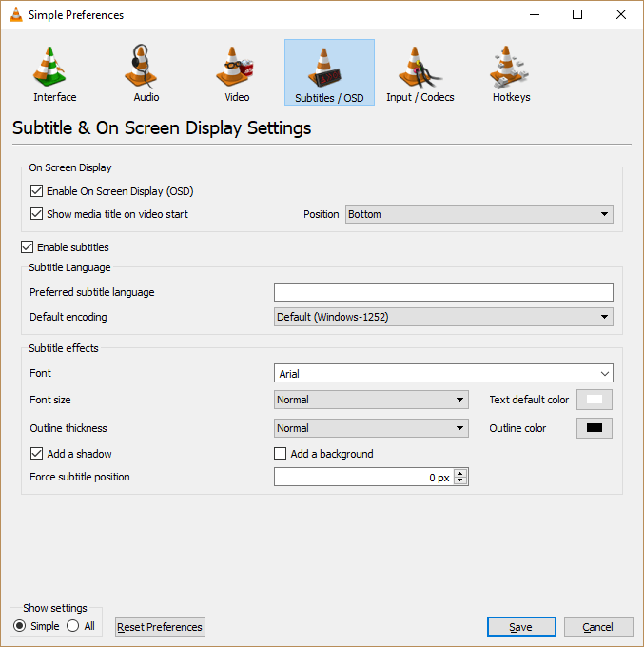The height and width of the screenshot is (647, 644).
Task: Expand the OSD Position dropdown
Action: point(478,214)
